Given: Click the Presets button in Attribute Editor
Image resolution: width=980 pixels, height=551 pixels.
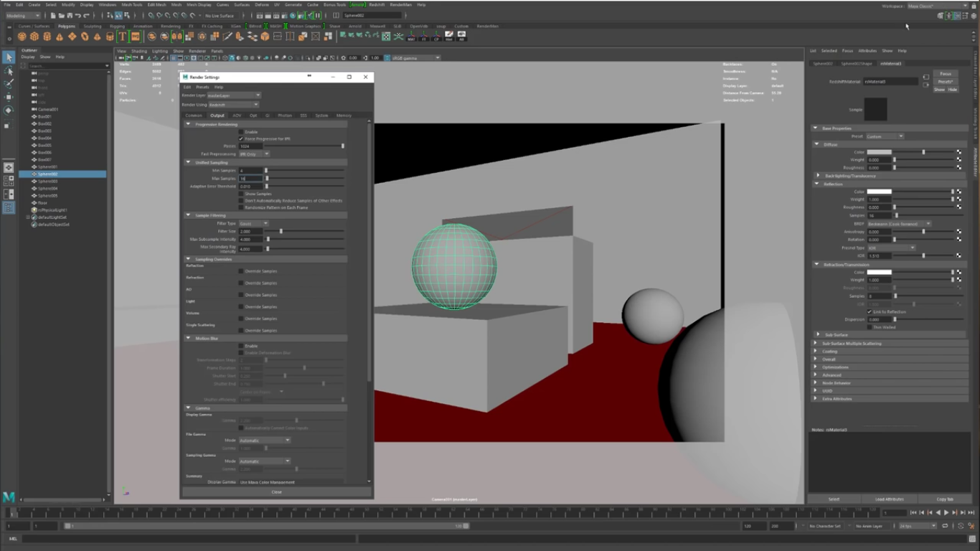Looking at the screenshot, I should pyautogui.click(x=946, y=82).
